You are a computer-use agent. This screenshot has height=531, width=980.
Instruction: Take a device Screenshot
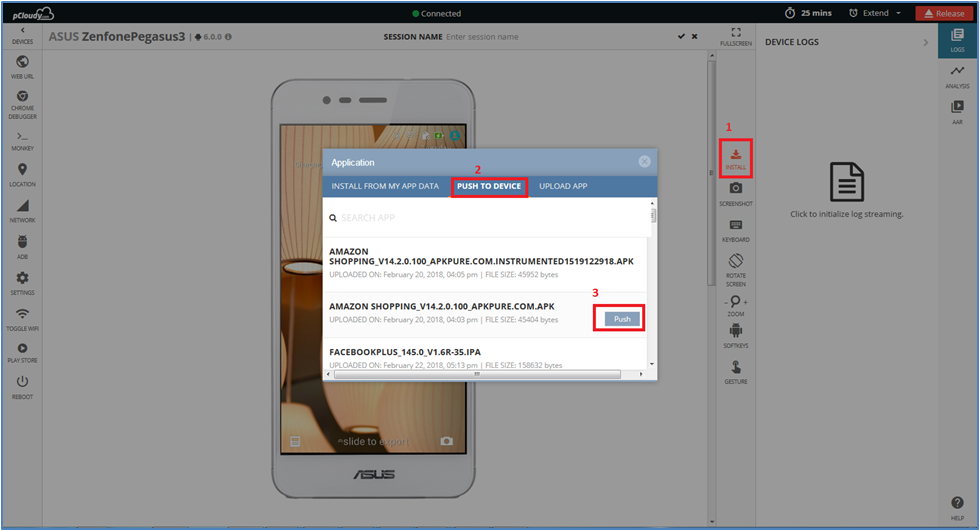click(x=736, y=194)
